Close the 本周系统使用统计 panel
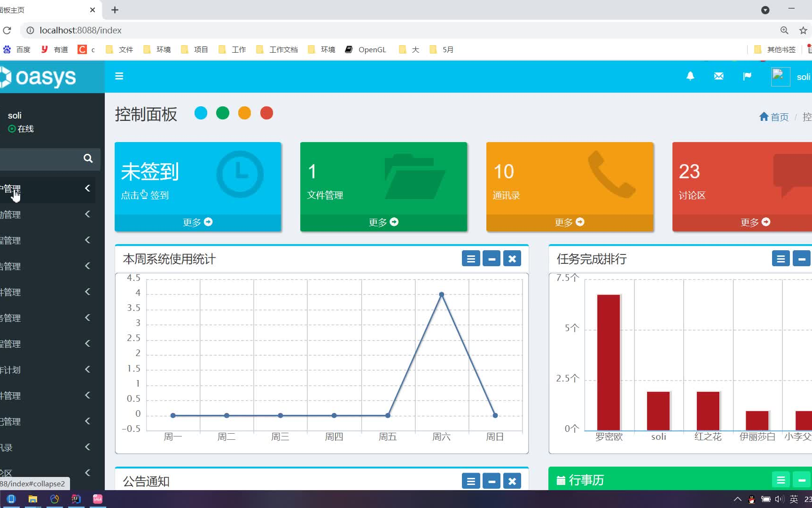This screenshot has height=508, width=812. 512,259
